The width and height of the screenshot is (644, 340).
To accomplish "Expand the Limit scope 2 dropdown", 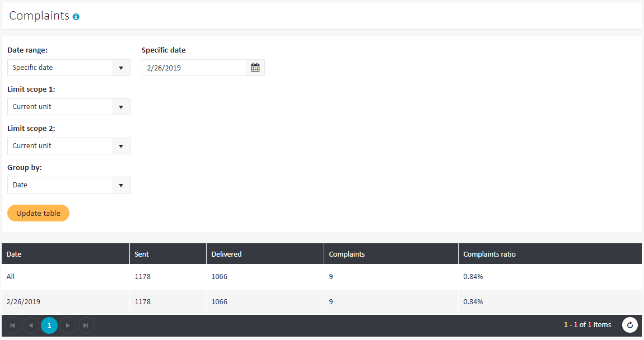I will click(68, 146).
